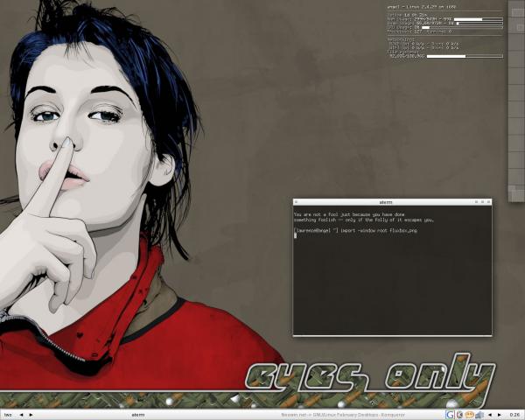Click the workspace name 'two' in toolbar

coord(7,415)
